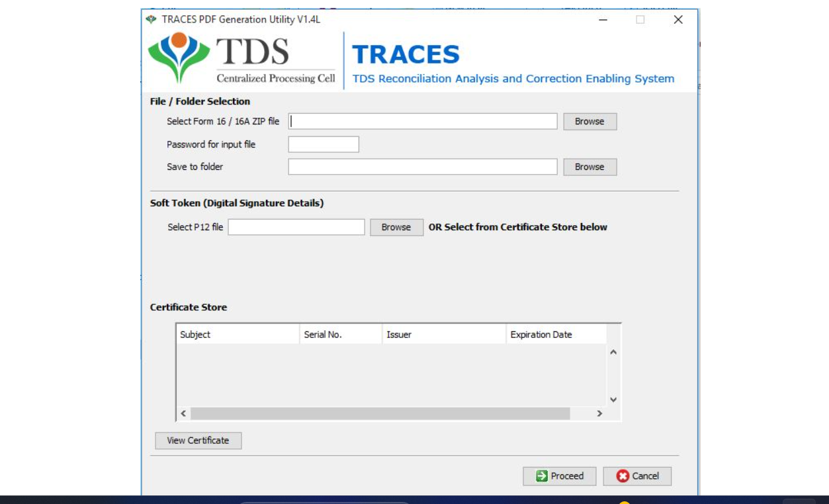The image size is (829, 504).
Task: Click the TDS Centralized Processing Cell logo
Action: 242,60
